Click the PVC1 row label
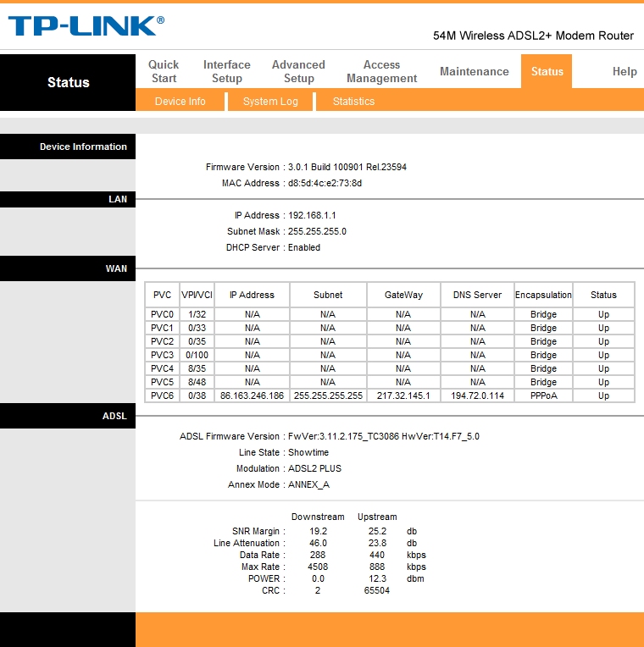This screenshot has height=647, width=644. point(162,328)
